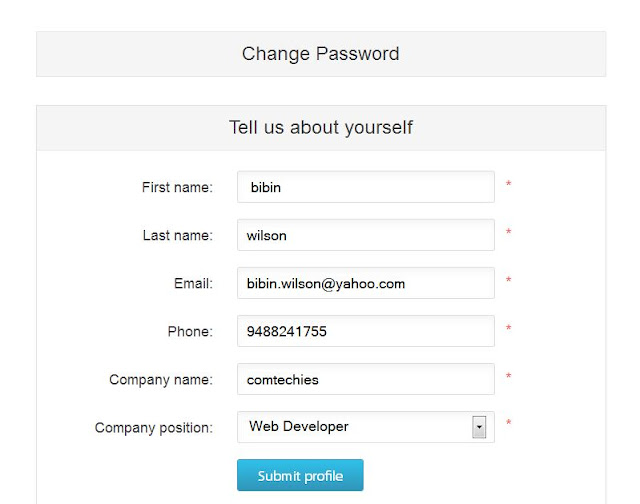
Task: Activate the Company name text box
Action: [366, 379]
